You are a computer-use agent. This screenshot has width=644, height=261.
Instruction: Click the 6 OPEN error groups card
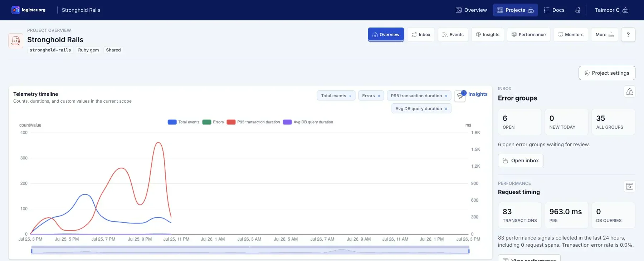pos(520,122)
